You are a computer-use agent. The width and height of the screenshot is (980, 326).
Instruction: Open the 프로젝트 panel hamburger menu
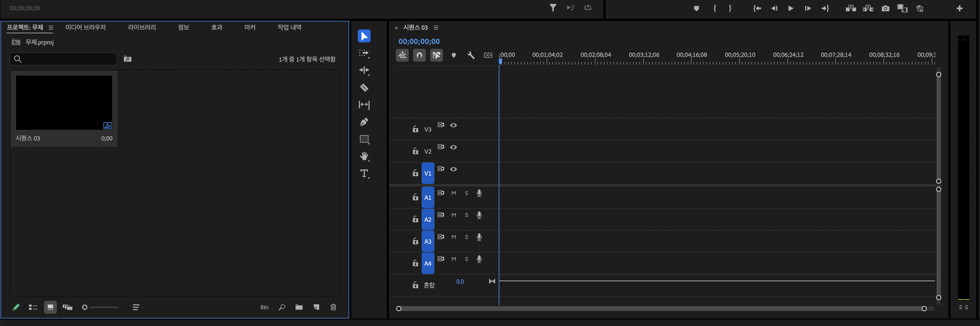(x=51, y=27)
